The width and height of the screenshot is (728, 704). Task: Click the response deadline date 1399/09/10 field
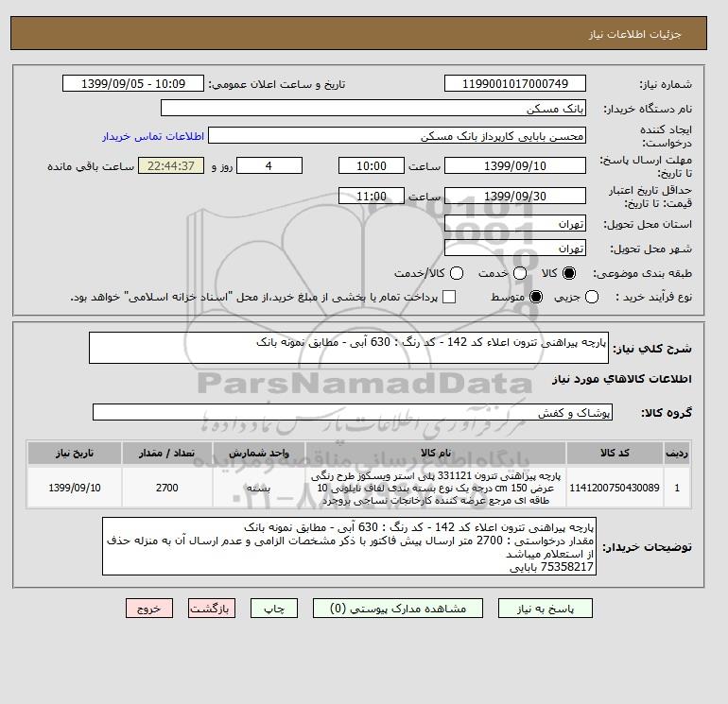tap(515, 165)
